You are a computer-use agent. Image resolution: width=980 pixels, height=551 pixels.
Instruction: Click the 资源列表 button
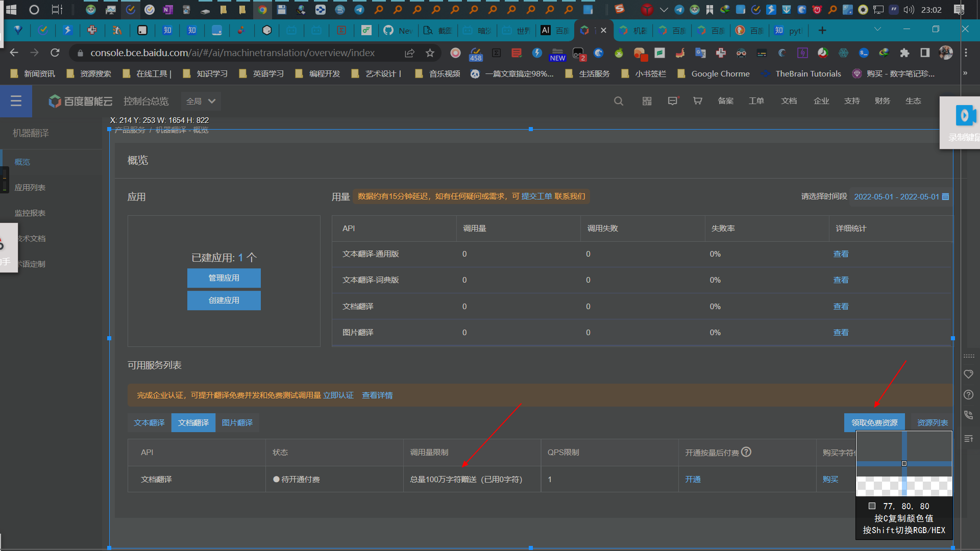point(932,422)
